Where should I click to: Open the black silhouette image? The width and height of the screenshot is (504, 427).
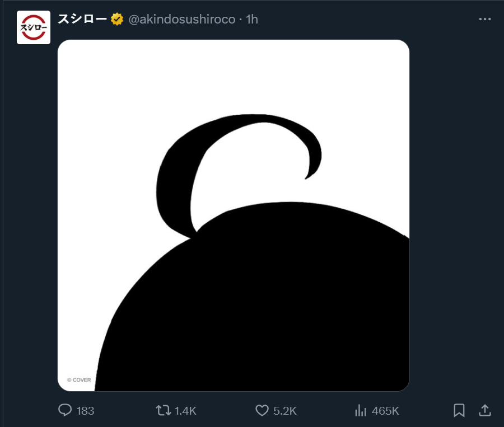234,215
